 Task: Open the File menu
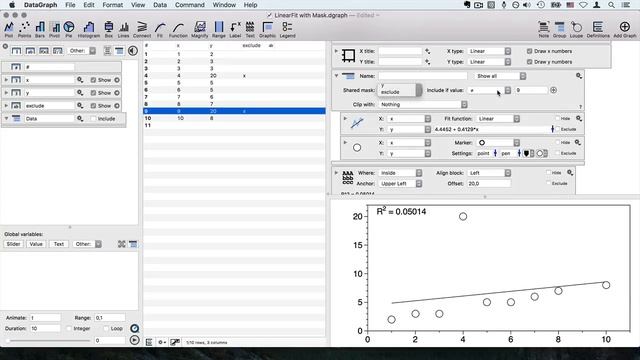70,5
